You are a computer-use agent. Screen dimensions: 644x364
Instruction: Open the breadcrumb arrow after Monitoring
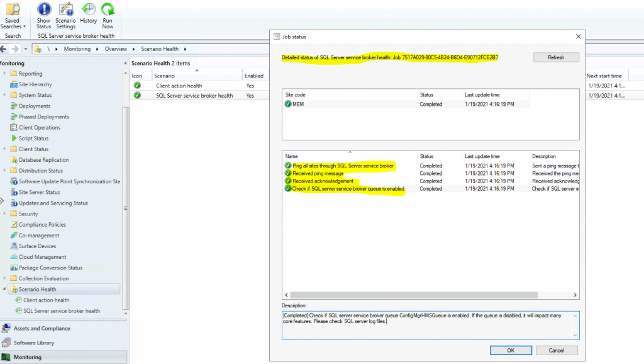(x=97, y=49)
